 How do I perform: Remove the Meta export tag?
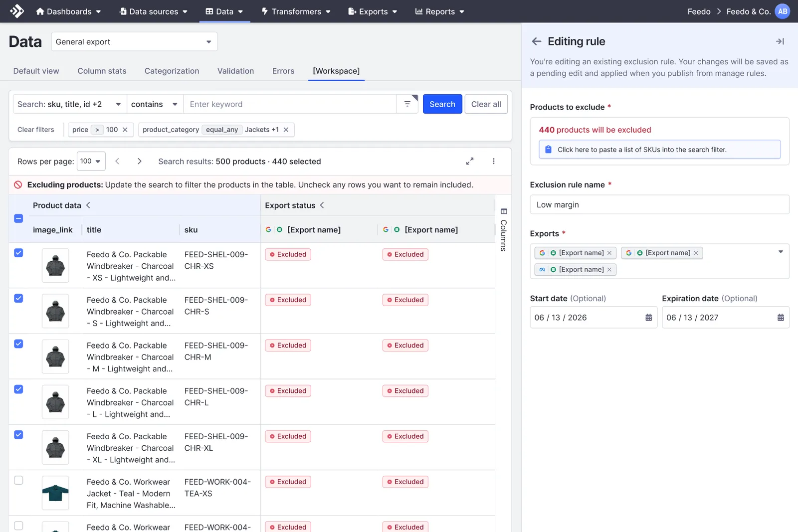[x=609, y=269]
